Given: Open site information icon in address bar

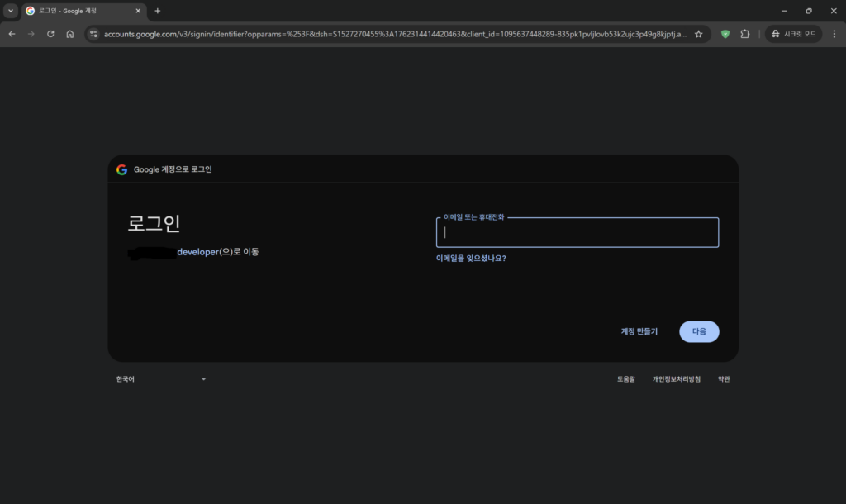Looking at the screenshot, I should click(93, 34).
